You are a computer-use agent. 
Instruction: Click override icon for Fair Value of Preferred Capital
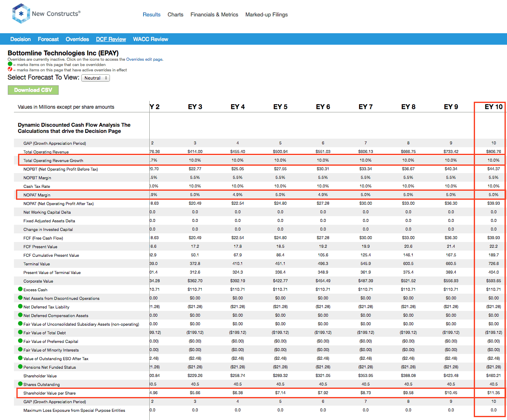[x=20, y=341]
